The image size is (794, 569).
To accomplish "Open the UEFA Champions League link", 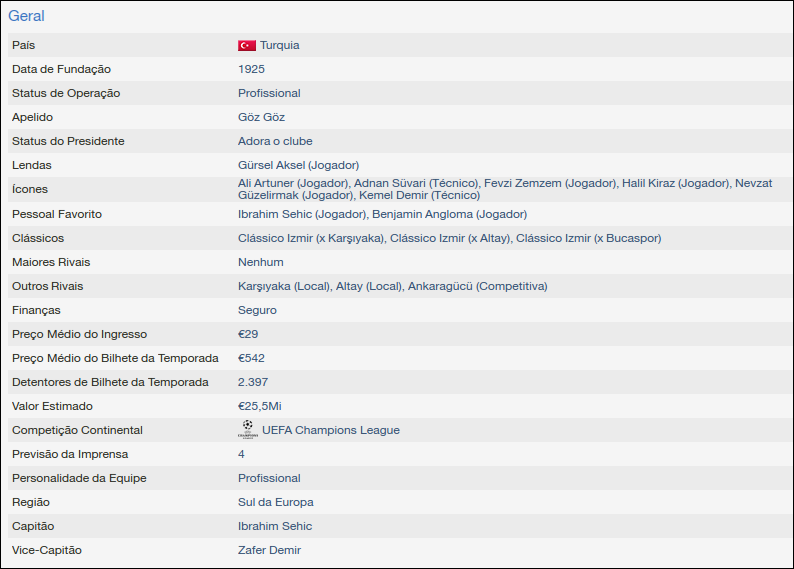I will click(330, 431).
